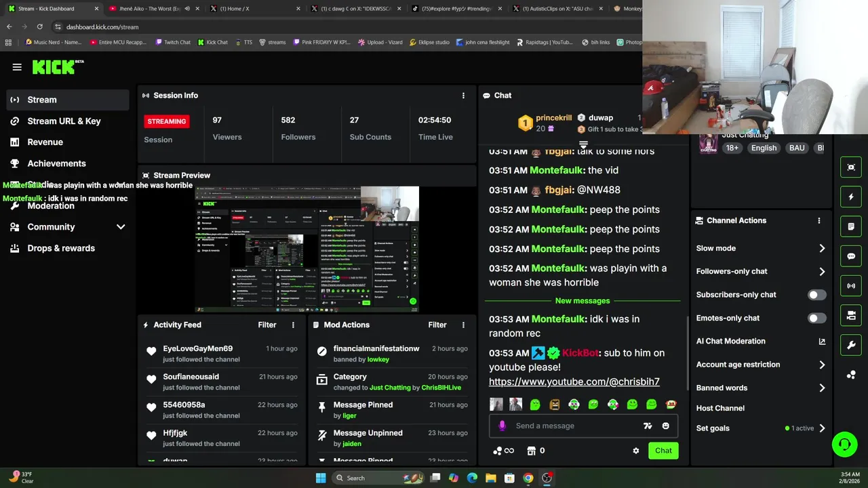Open Chrome from the Windows taskbar
868x488 pixels.
click(528, 478)
